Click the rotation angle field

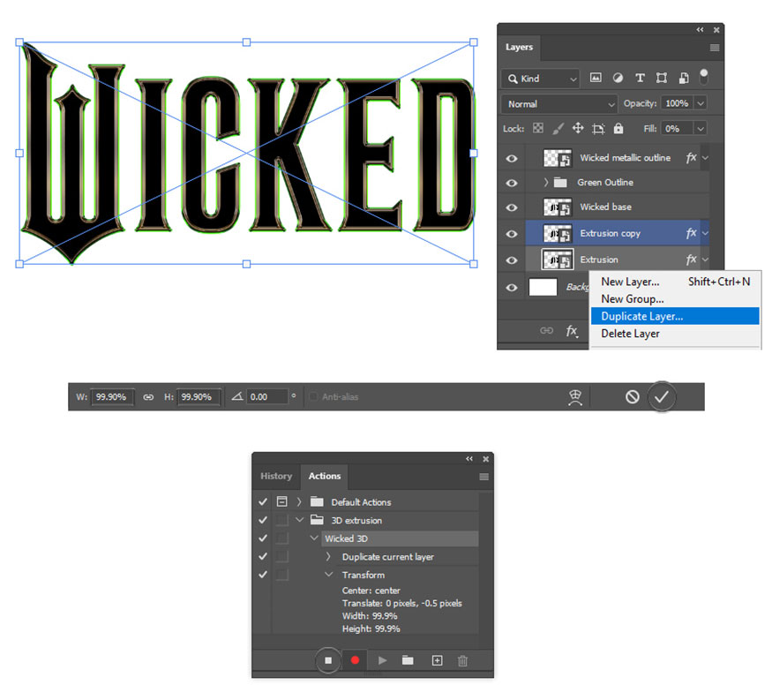[x=266, y=397]
